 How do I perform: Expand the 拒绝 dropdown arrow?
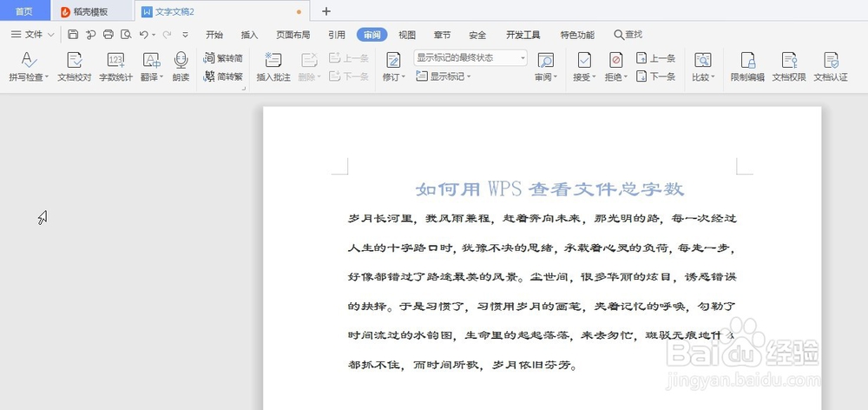(x=625, y=77)
